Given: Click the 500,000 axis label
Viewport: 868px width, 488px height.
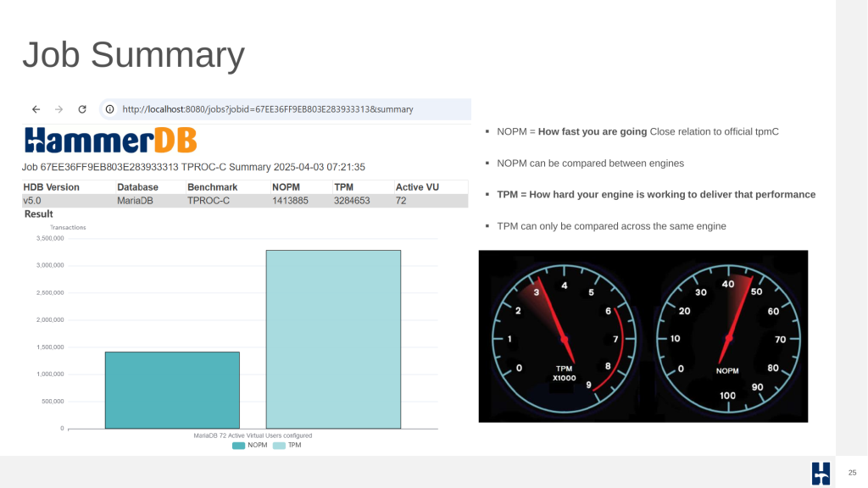Looking at the screenshot, I should point(53,402).
